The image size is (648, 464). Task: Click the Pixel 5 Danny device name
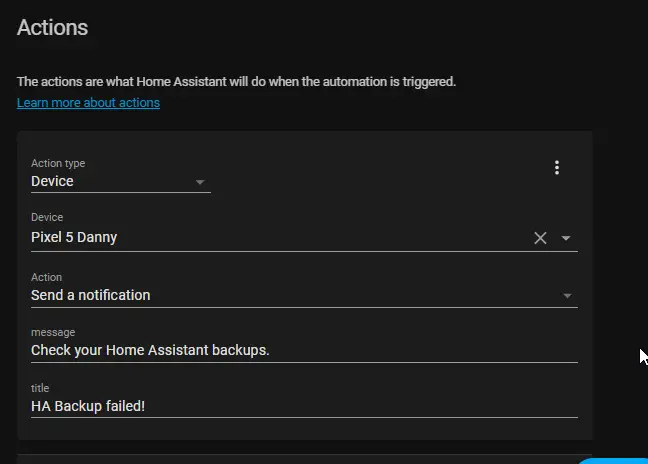tap(74, 237)
